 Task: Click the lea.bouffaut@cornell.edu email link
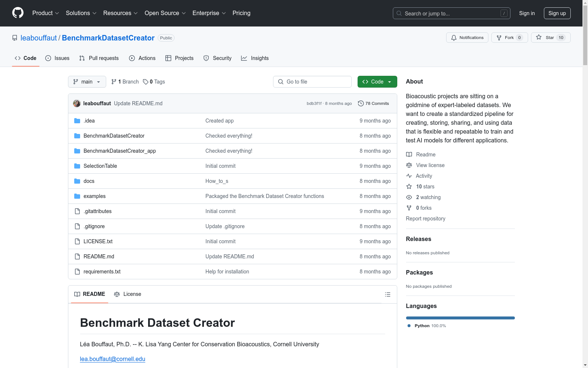[x=112, y=359]
